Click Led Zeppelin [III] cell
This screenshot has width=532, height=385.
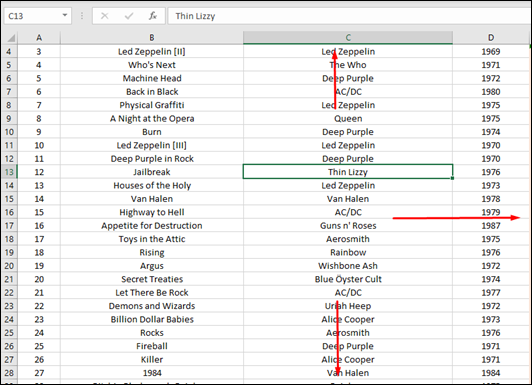pyautogui.click(x=152, y=145)
